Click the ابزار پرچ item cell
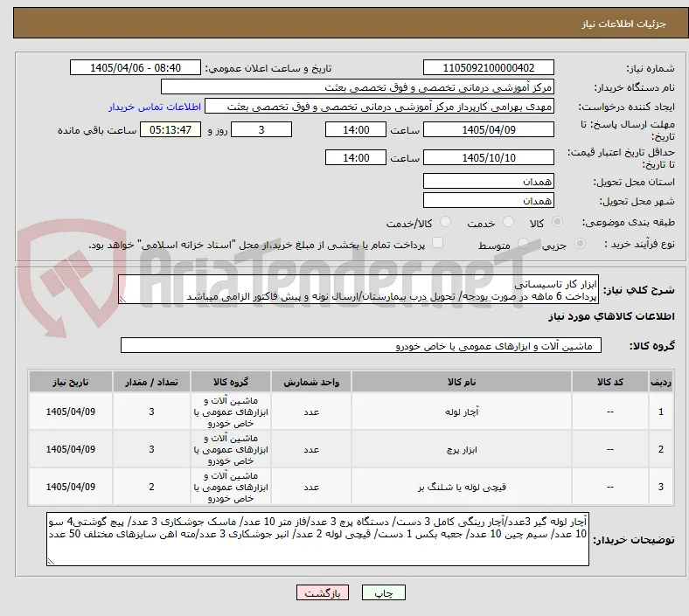 point(462,449)
